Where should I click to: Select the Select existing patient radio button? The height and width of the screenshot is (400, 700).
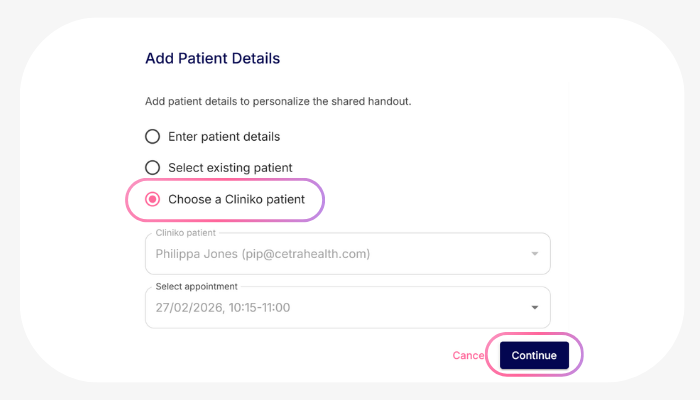coord(153,167)
